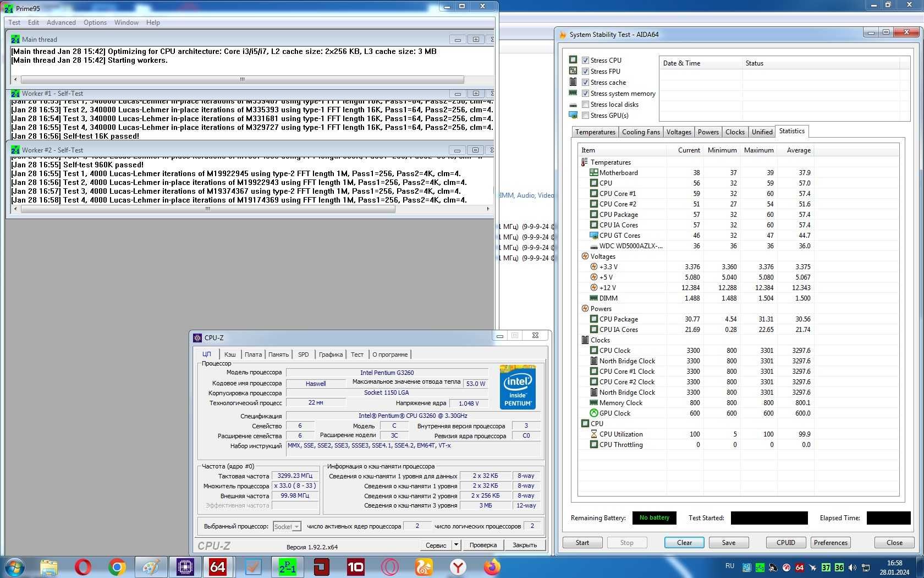
Task: Click the Проверка button in CPU-Z
Action: point(483,545)
